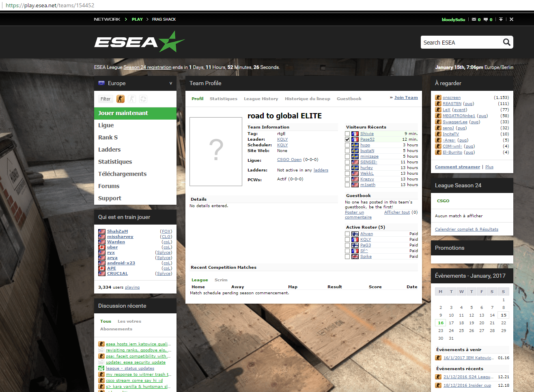The height and width of the screenshot is (392, 534).
Task: Click the Finland flag next to Ahven
Action: (355, 234)
